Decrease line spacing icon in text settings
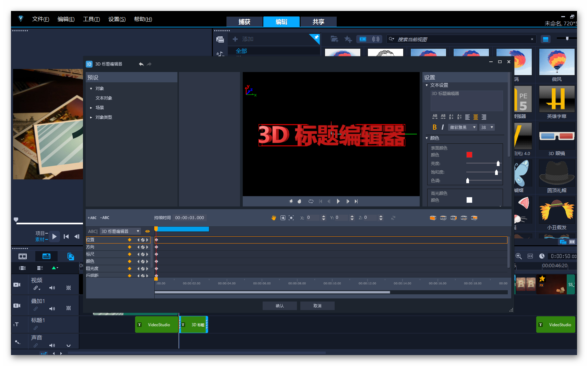The width and height of the screenshot is (588, 366). (x=459, y=117)
